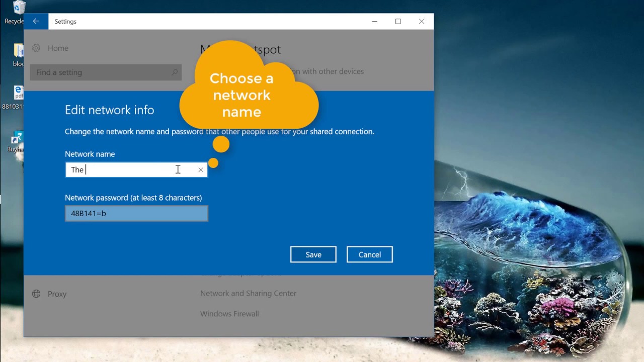
Task: Select Proxy in the Settings sidebar
Action: pos(57,294)
